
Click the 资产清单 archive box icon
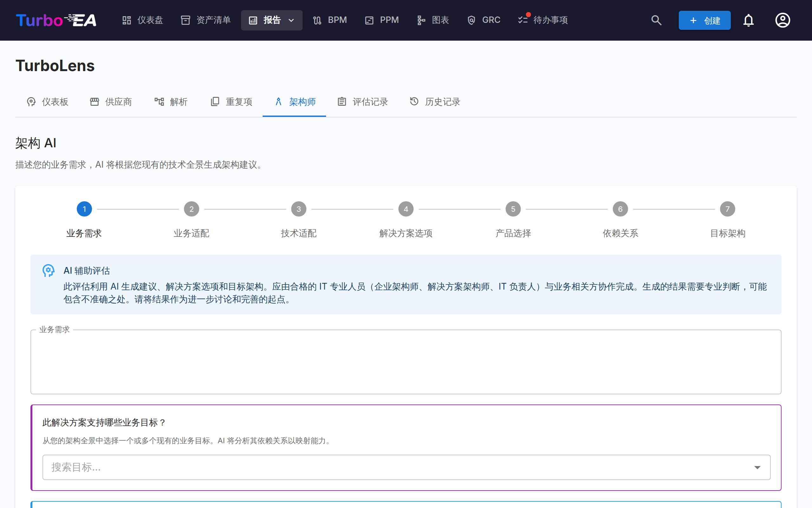tap(185, 20)
